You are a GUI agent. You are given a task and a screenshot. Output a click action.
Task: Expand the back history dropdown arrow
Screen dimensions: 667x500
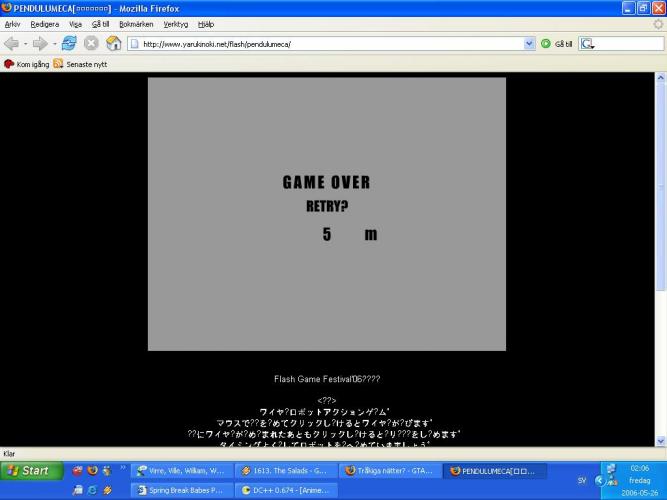(x=26, y=44)
